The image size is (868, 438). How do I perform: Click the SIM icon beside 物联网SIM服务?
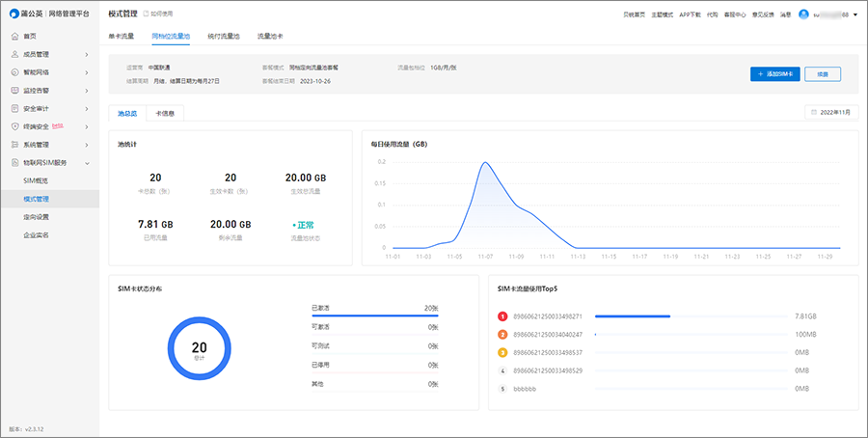(x=14, y=163)
